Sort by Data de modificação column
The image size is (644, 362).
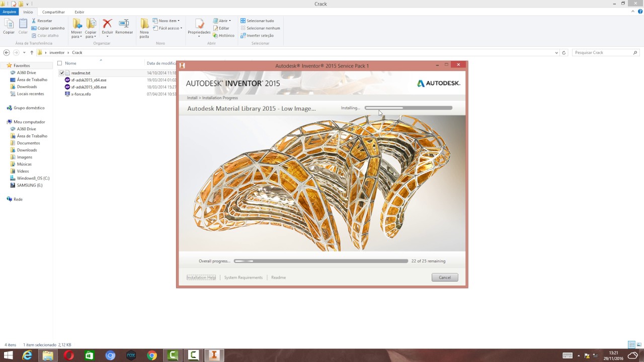pos(161,63)
